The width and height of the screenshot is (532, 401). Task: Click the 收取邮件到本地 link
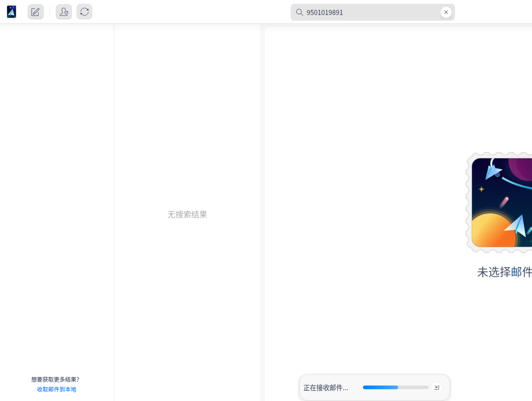tap(57, 389)
